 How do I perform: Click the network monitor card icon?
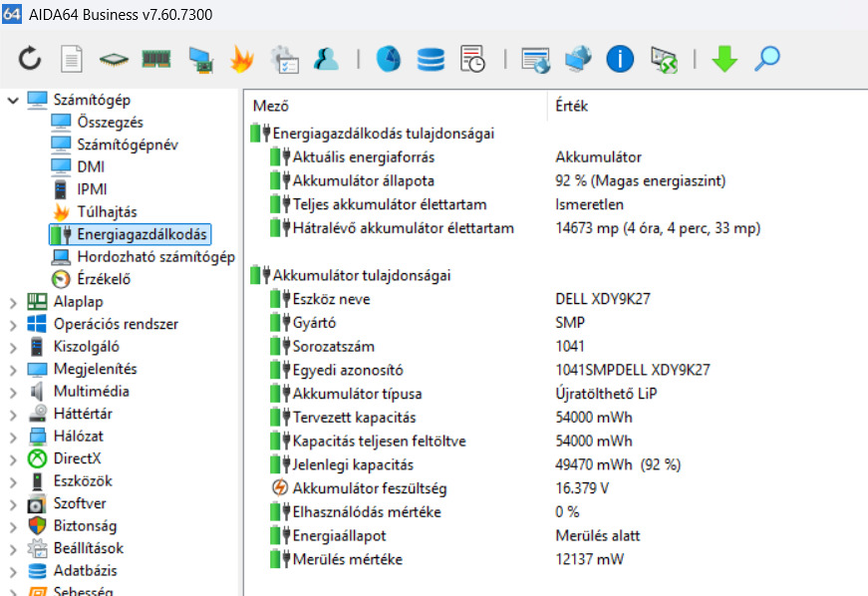[x=200, y=60]
